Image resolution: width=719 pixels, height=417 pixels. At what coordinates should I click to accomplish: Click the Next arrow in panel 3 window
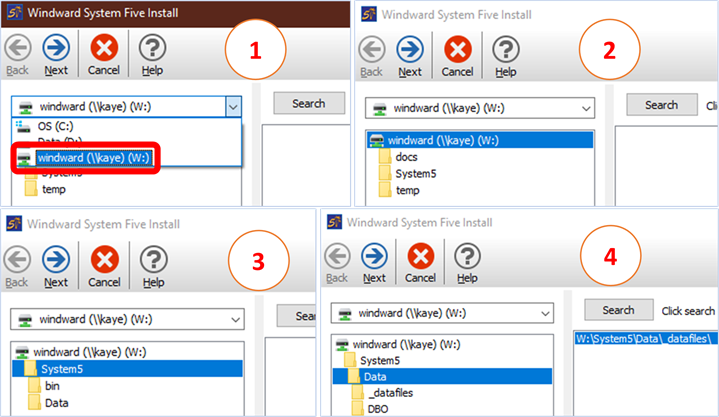click(x=56, y=260)
